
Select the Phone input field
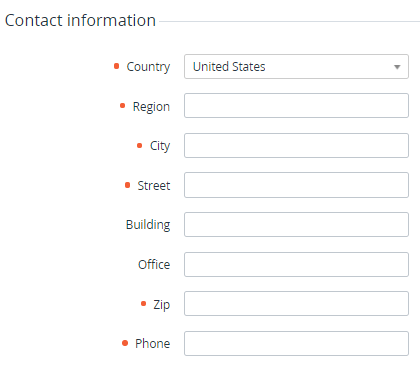[296, 343]
